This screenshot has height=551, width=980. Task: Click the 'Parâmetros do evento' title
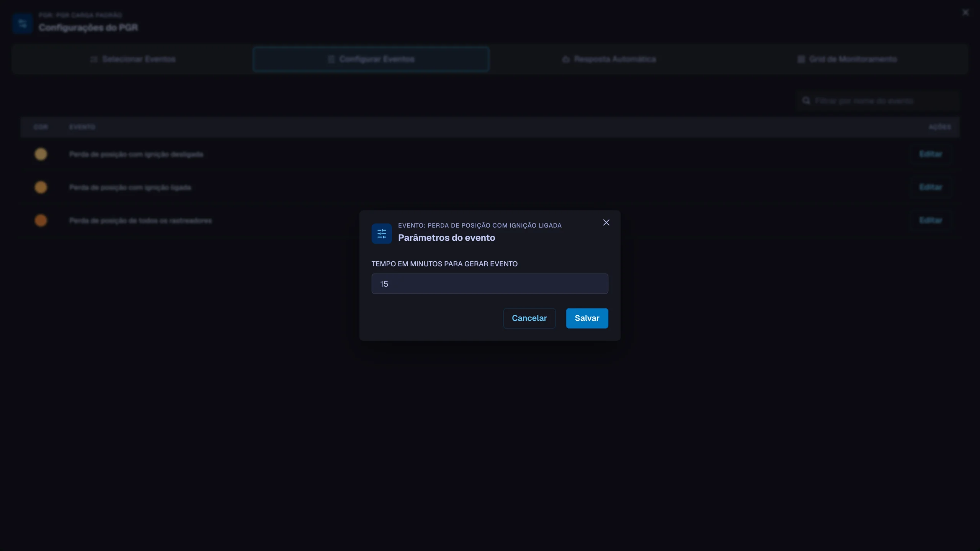tap(446, 238)
